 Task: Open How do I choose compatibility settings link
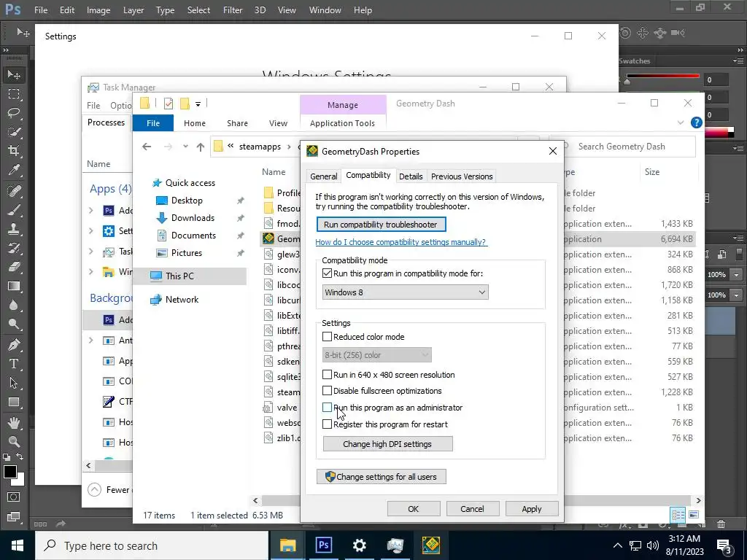coord(400,242)
